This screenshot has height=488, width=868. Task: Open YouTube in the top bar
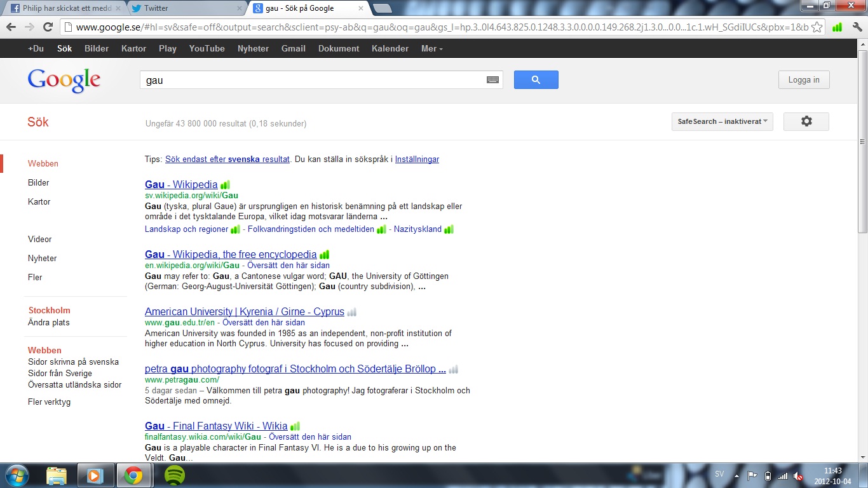207,48
